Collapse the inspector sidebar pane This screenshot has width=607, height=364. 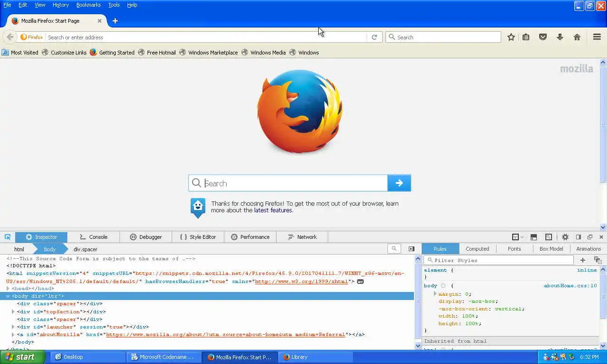pos(411,249)
